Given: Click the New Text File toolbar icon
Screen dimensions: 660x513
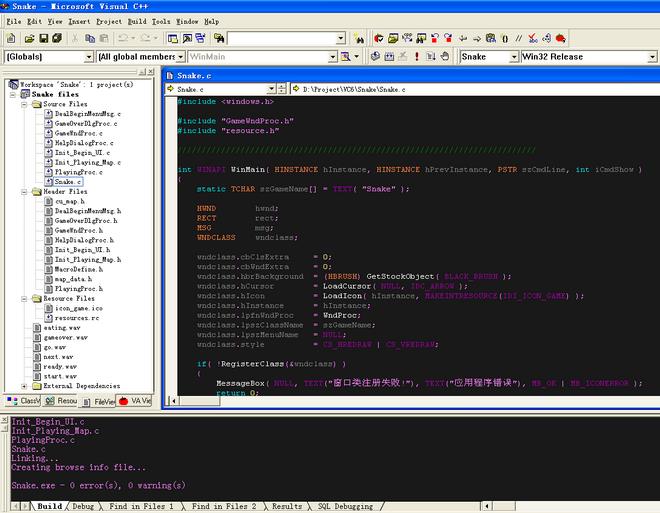Looking at the screenshot, I should click(x=11, y=38).
